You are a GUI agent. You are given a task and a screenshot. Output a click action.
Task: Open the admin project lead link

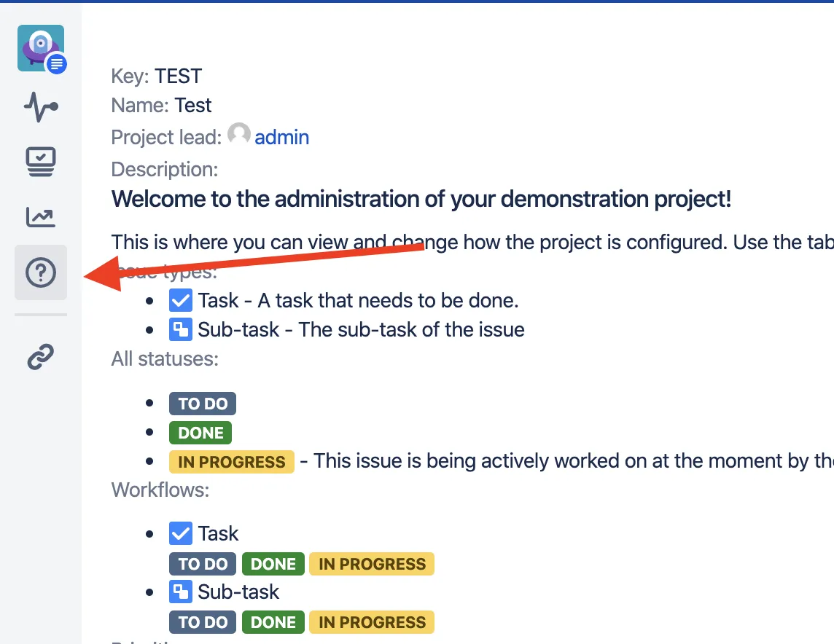point(282,138)
